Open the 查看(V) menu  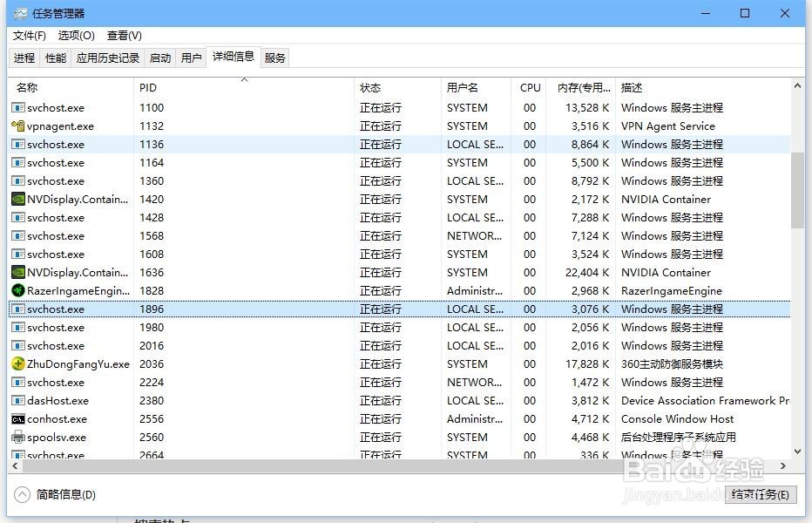125,35
